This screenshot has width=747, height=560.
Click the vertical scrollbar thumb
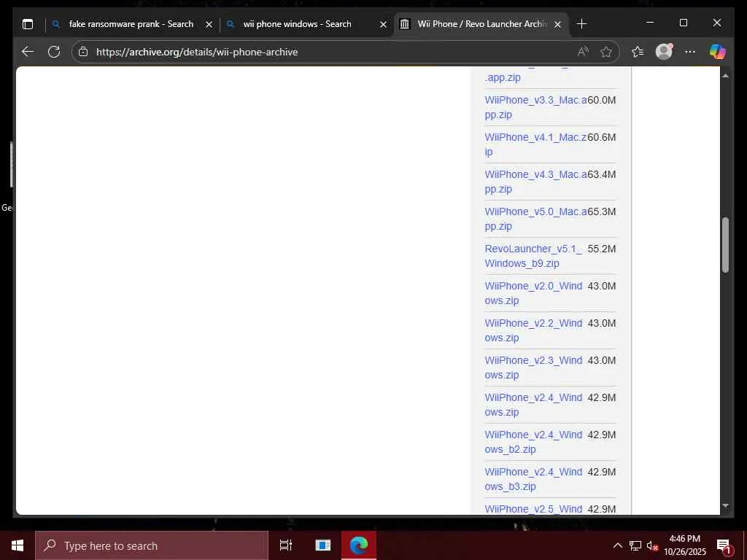[725, 245]
